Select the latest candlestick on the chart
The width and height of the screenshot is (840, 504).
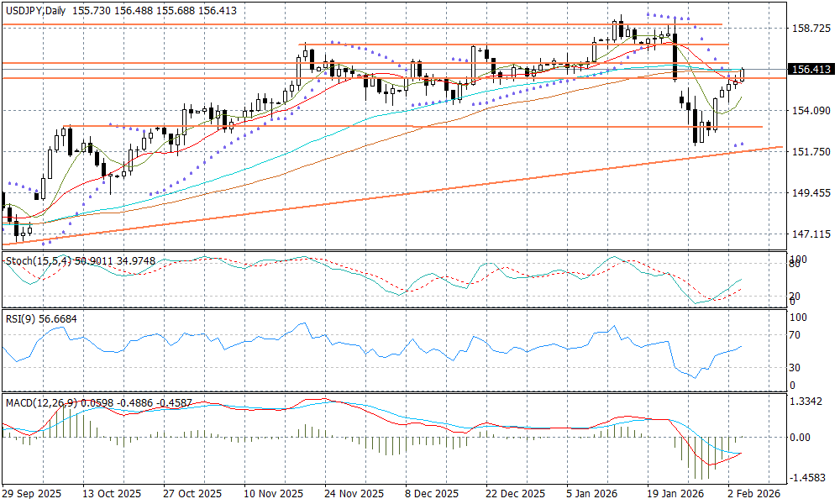743,76
